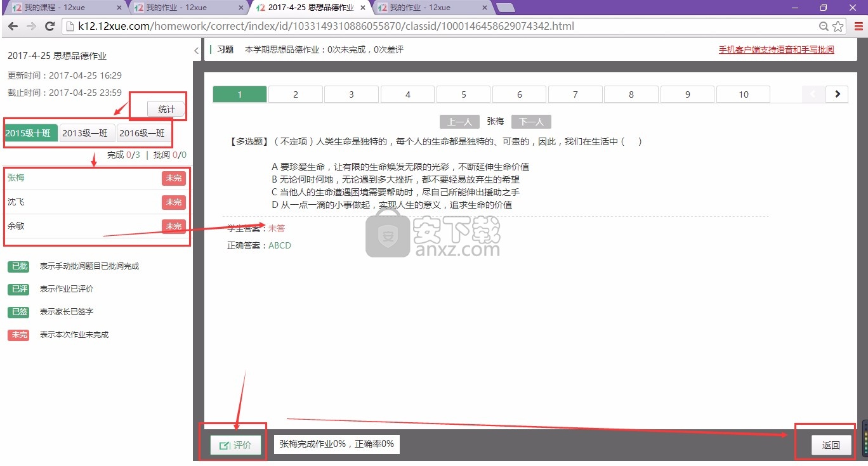The image size is (868, 466).
Task: Click 未完 badge next to 余敏
Action: tap(174, 226)
